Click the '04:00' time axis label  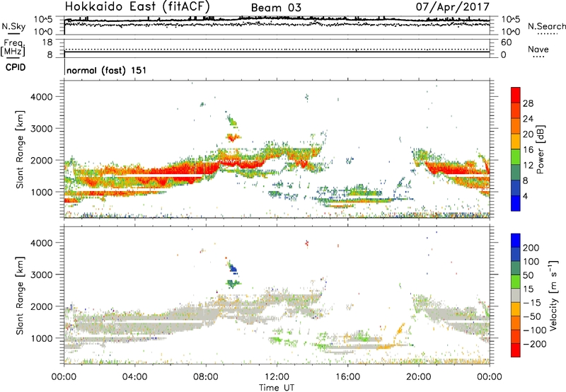134,377
